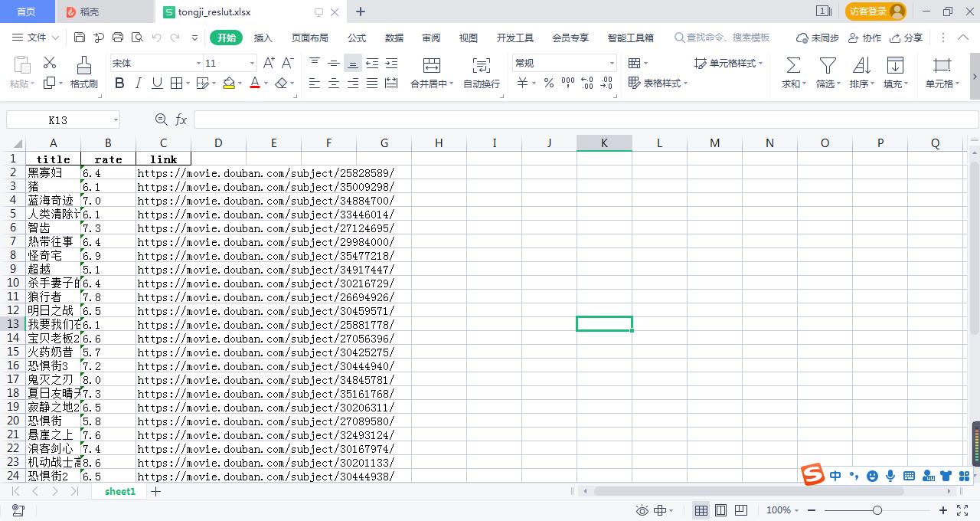Click the Cut scissors icon
Viewport: 980px width, 521px height.
(x=50, y=63)
